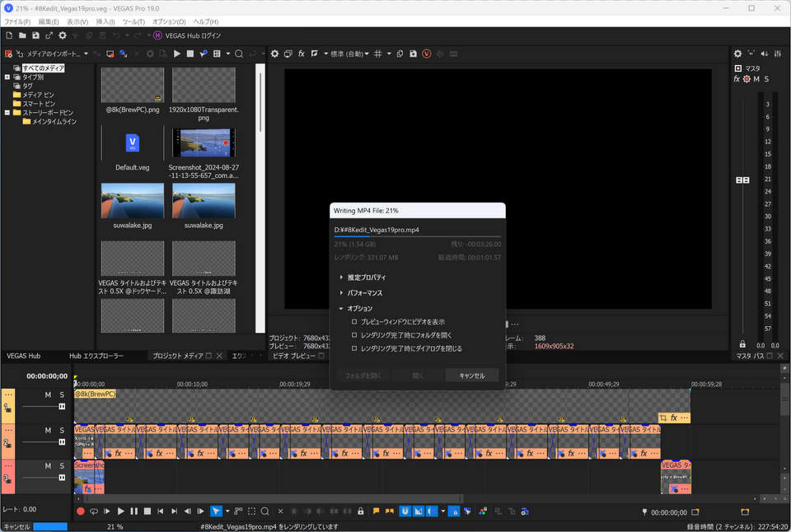Switch to the Hub エクスプローラー tab
Image resolution: width=791 pixels, height=532 pixels.
(96, 356)
